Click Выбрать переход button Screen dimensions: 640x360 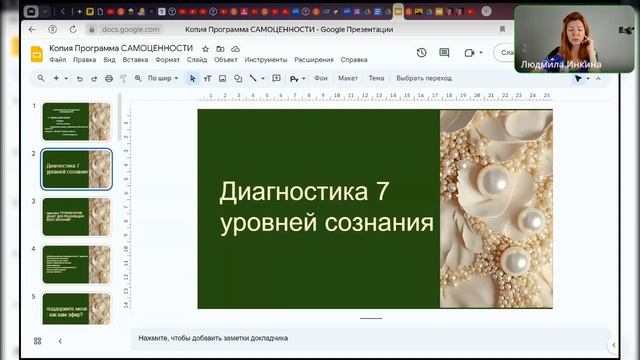pos(424,78)
